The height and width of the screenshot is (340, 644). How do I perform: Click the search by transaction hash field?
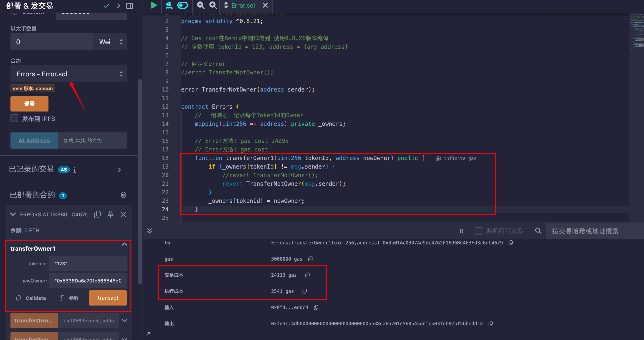tap(595, 231)
